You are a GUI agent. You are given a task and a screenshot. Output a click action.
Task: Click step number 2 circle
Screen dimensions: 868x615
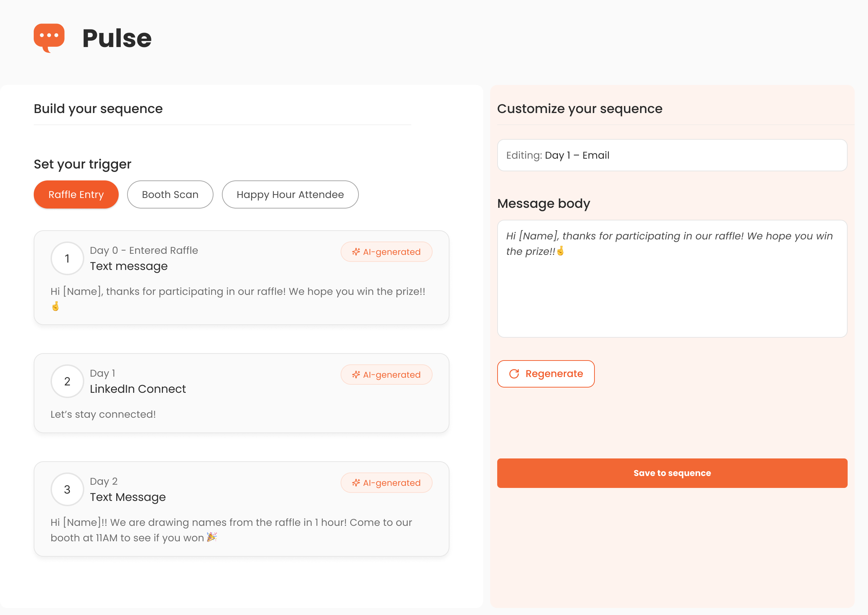pos(67,381)
